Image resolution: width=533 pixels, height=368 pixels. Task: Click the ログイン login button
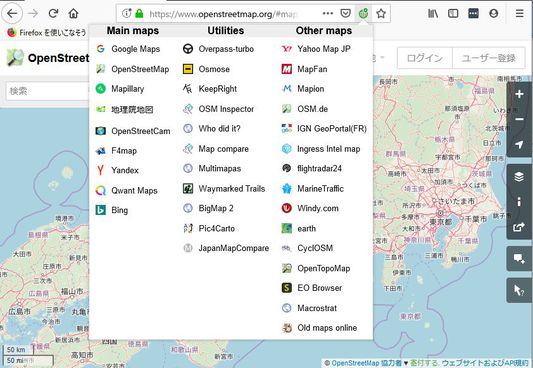point(425,58)
